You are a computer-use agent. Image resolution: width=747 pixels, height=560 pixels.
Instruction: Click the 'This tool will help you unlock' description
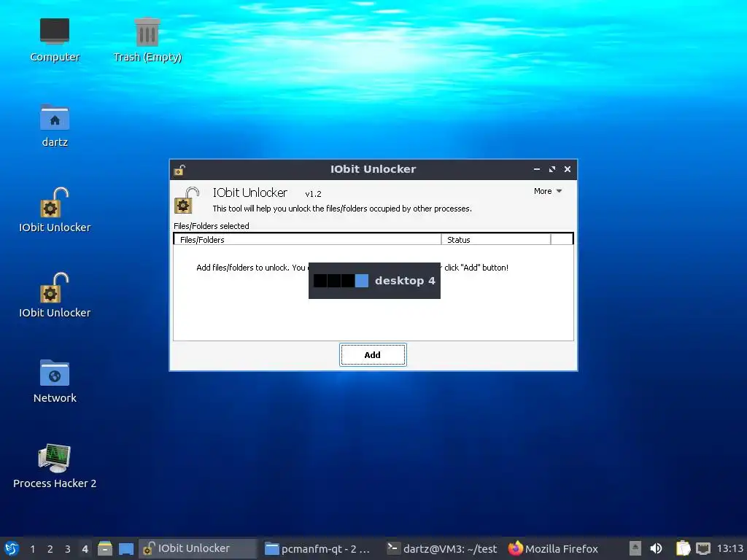(x=342, y=209)
